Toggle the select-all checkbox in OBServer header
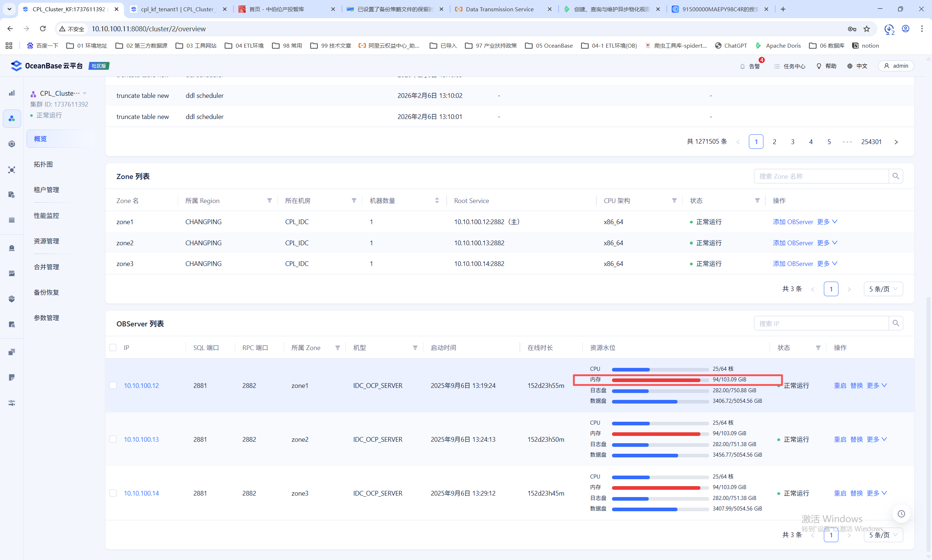Viewport: 932px width, 560px height. (113, 347)
